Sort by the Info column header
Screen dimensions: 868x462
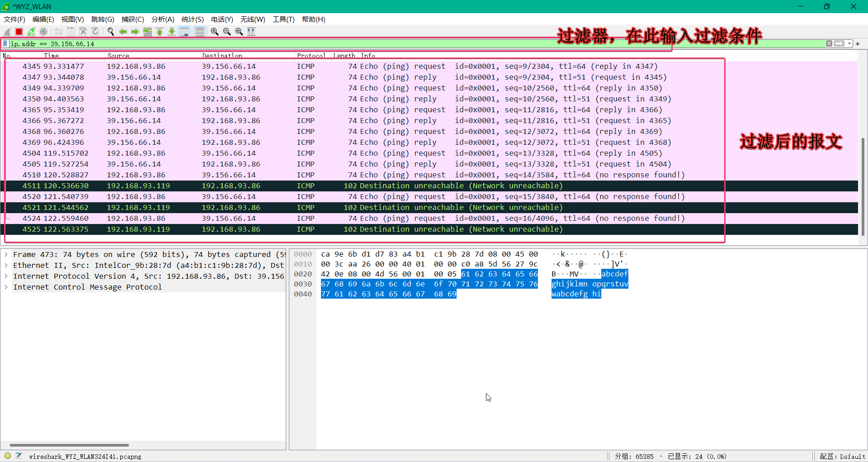pyautogui.click(x=608, y=56)
